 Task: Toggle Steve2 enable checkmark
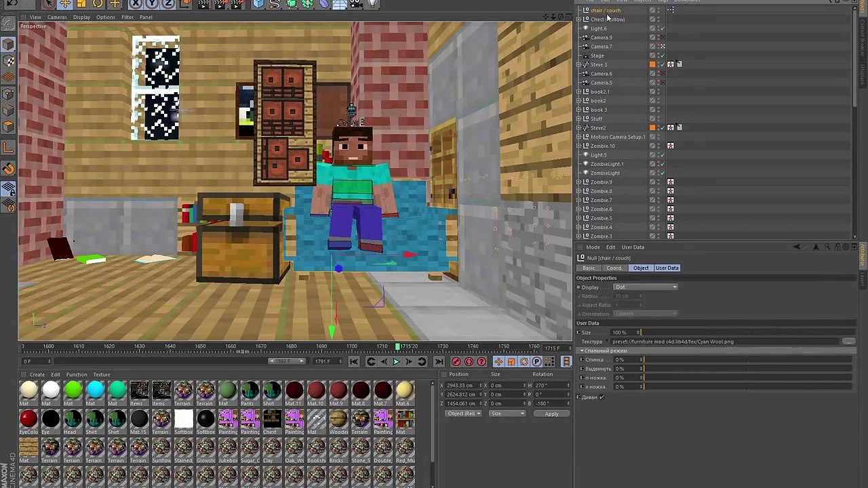point(663,128)
